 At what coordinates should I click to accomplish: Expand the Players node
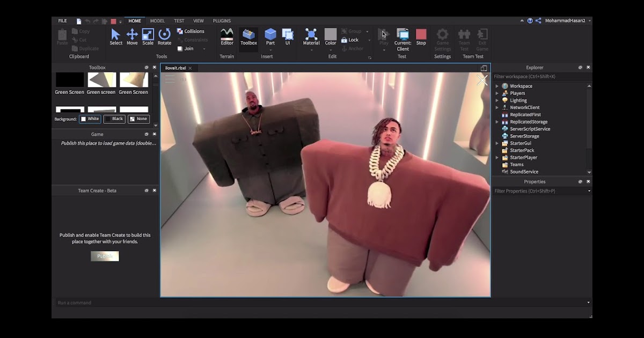pos(497,93)
